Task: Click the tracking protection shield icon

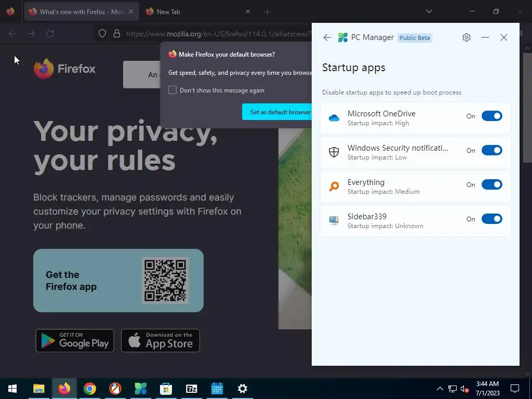Action: click(102, 34)
